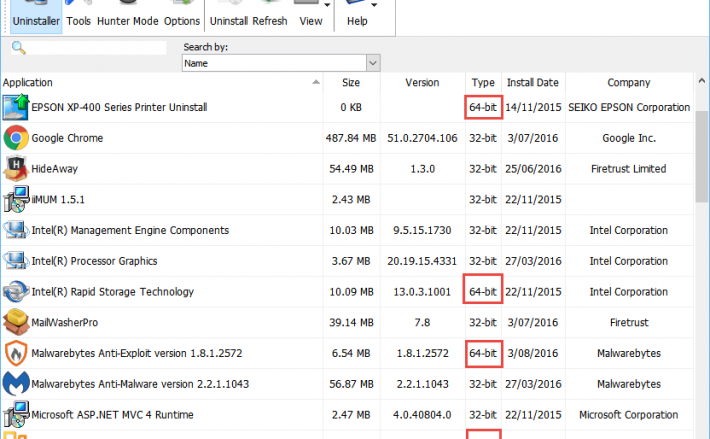710x439 pixels.
Task: Click version 13.0.3.1001 cell
Action: 422,292
